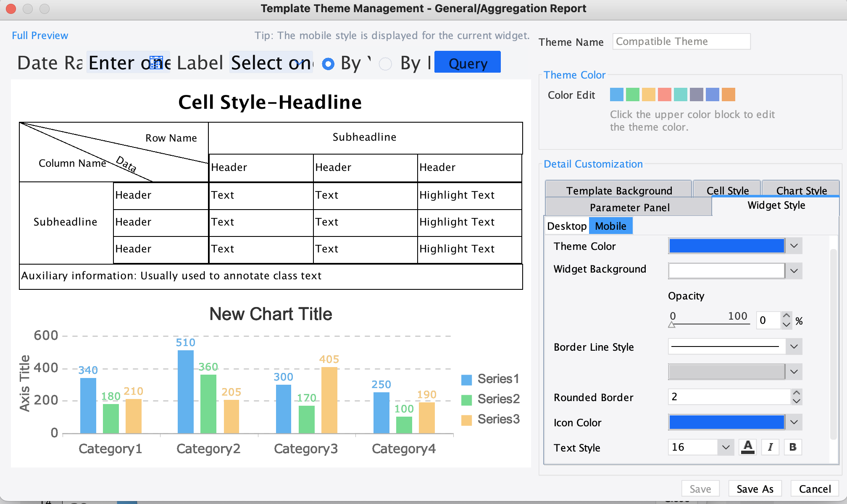Click the green theme color swatch
The width and height of the screenshot is (847, 504).
tap(632, 94)
